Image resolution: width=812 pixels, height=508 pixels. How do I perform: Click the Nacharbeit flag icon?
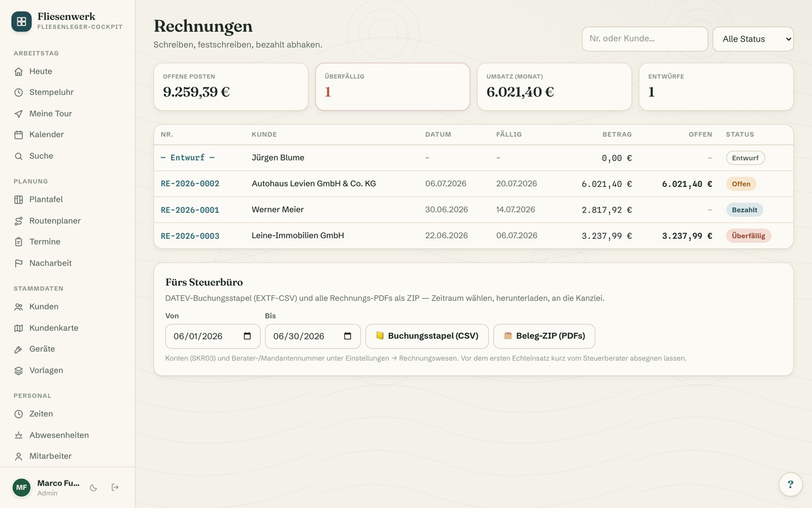(x=19, y=263)
